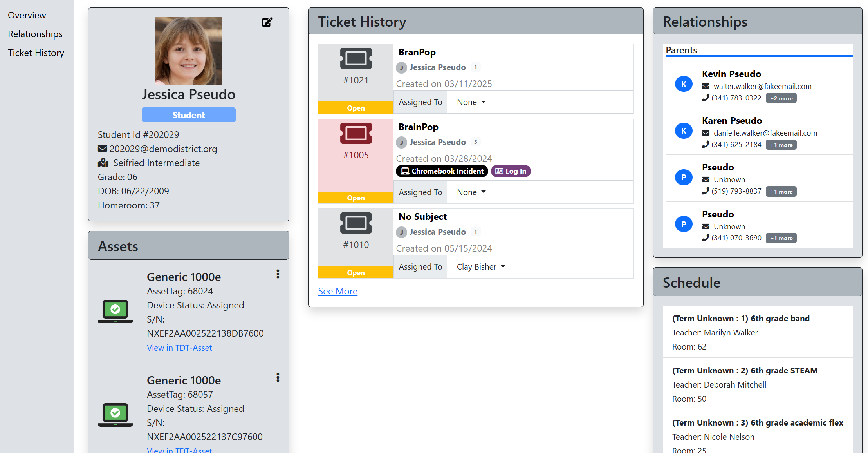
Task: Expand +1 more beside (341) 070-3690
Action: (781, 238)
